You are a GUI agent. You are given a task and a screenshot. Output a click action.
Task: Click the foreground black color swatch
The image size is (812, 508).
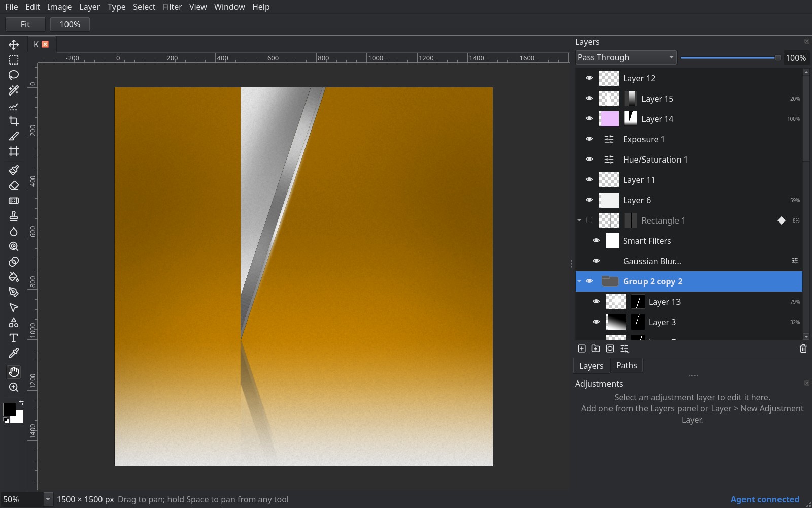pyautogui.click(x=9, y=409)
